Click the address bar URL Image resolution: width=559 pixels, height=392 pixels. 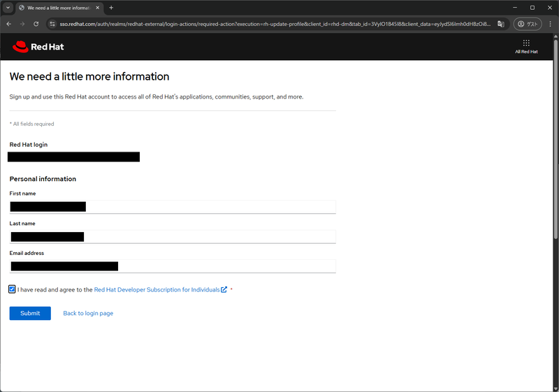coord(275,24)
